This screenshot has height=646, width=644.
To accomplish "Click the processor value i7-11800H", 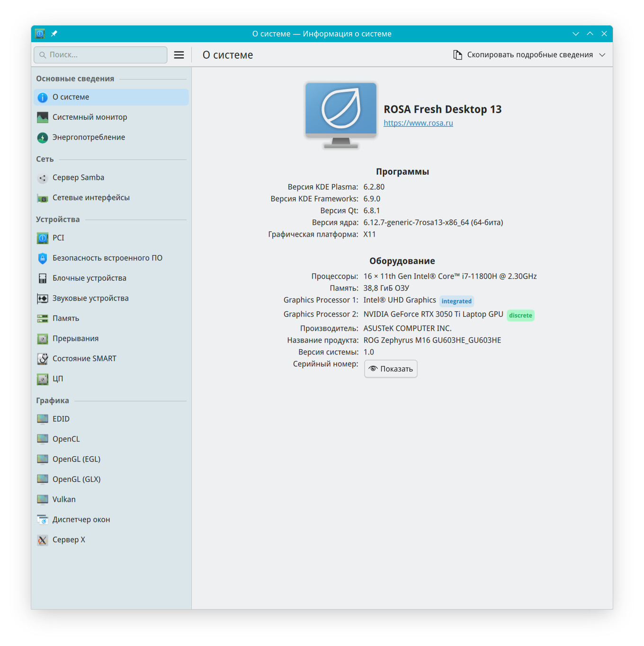I will click(450, 276).
